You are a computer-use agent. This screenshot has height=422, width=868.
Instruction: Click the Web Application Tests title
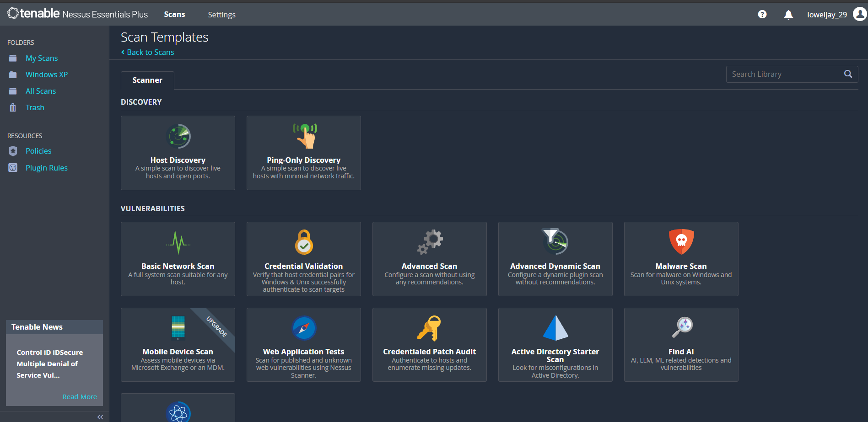[x=304, y=352]
